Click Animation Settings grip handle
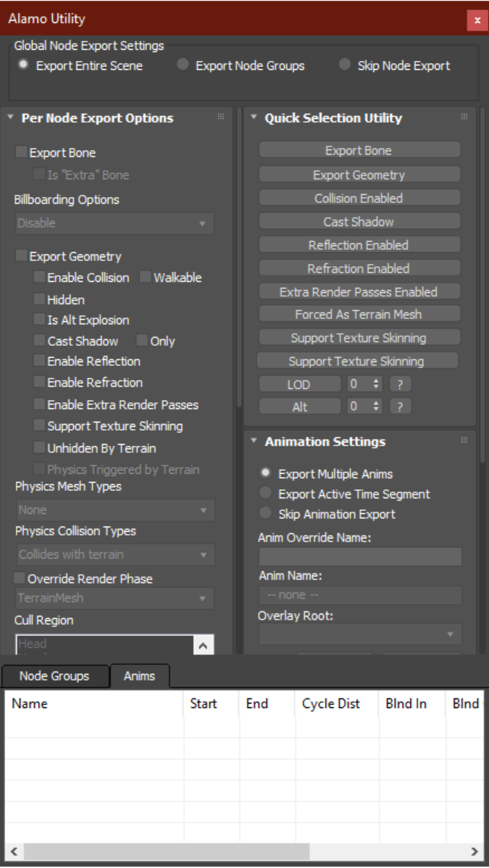The image size is (489, 868). pyautogui.click(x=464, y=440)
